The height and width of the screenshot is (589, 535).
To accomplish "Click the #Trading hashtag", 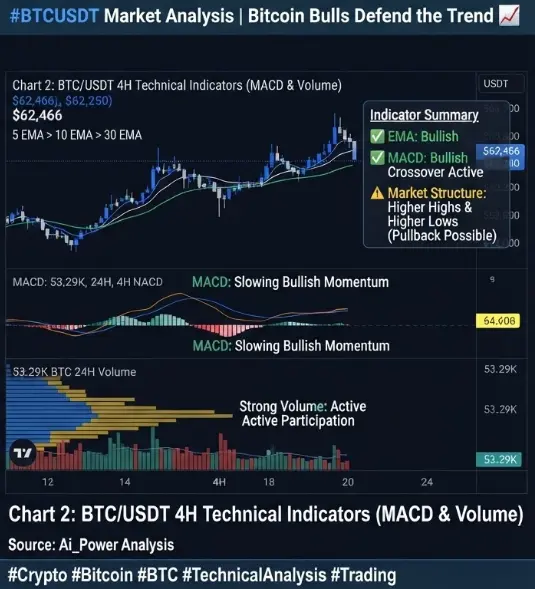I will [363, 575].
